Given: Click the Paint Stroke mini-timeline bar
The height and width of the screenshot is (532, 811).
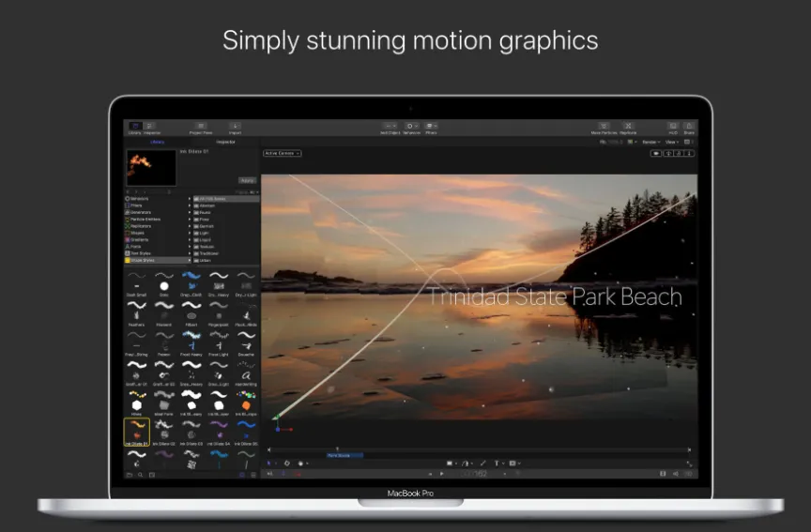Looking at the screenshot, I should click(345, 455).
